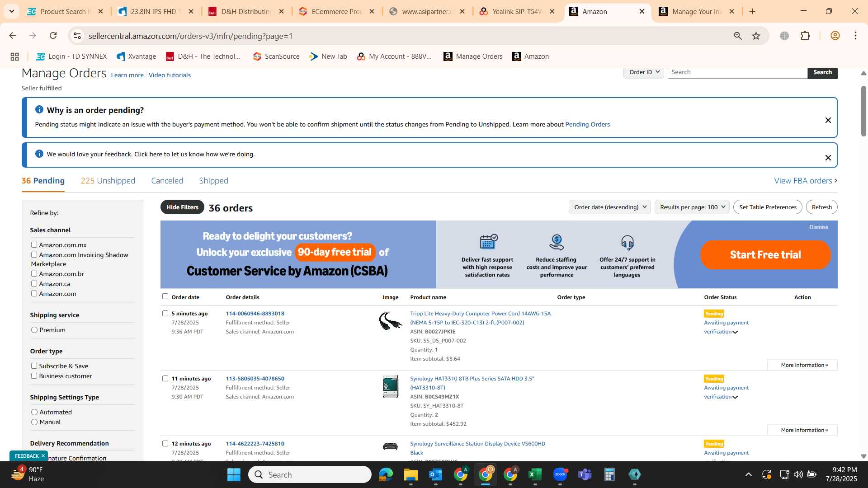The height and width of the screenshot is (488, 868).
Task: Open the volume speaker icon in tray
Action: (x=798, y=474)
